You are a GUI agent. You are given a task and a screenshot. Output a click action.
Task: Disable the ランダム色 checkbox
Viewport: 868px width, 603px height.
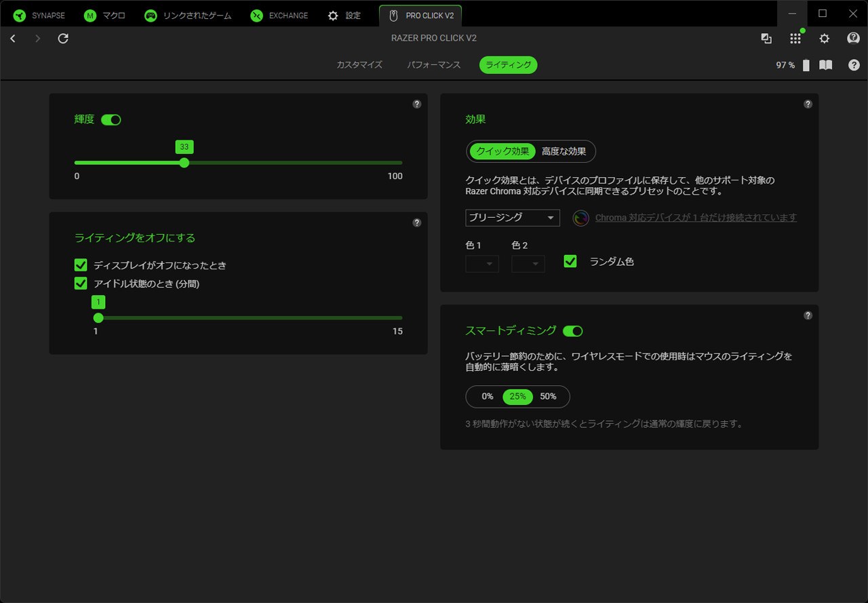coord(570,260)
